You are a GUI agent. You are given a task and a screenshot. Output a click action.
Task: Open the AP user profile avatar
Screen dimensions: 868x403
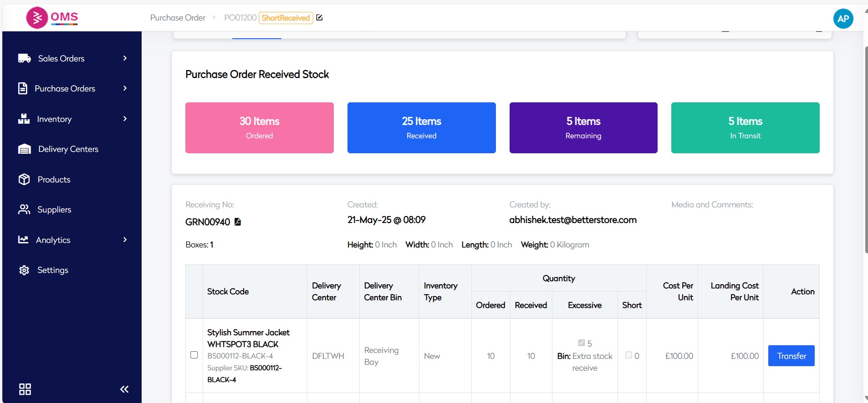tap(843, 19)
